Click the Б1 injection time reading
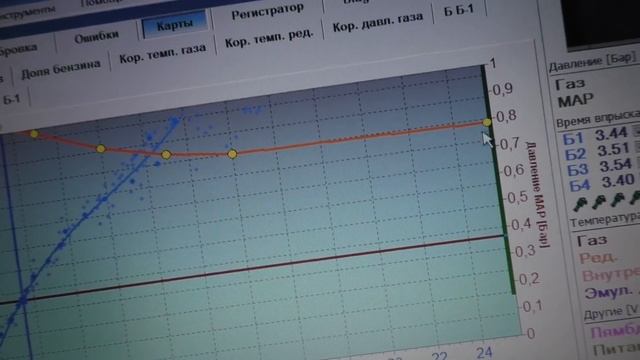This screenshot has width=640, height=360. (611, 134)
